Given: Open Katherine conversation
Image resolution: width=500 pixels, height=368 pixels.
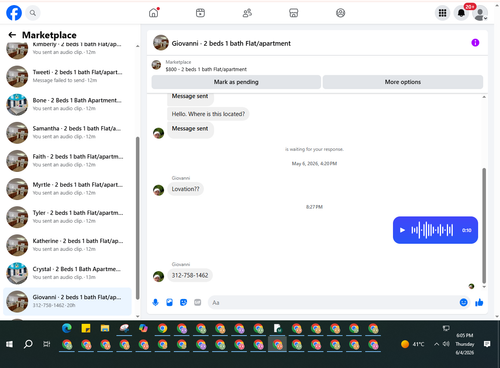Looking at the screenshot, I should 67,245.
